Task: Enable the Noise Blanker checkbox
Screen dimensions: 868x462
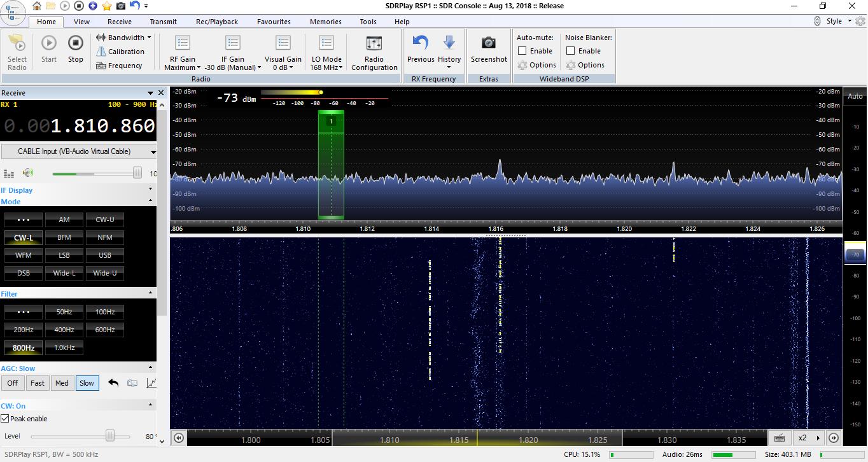Action: point(571,51)
